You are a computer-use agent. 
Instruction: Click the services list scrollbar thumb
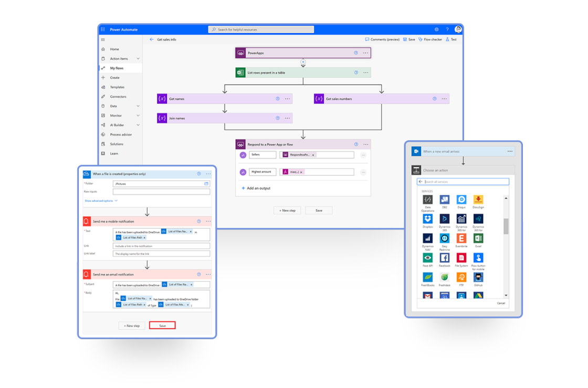tap(506, 227)
